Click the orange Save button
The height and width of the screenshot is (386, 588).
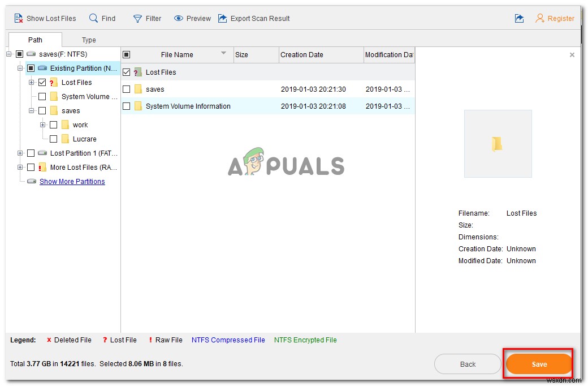[x=539, y=364]
